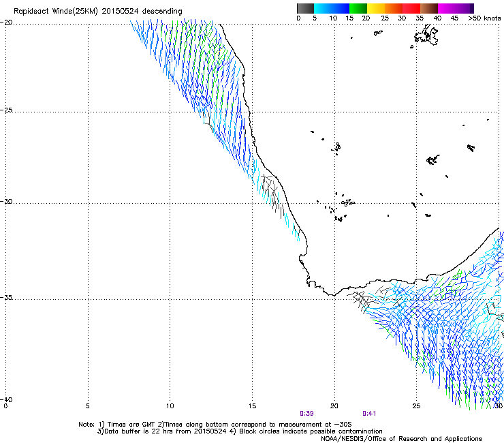Click the bottom longitude axis label '0'
Image resolution: width=504 pixels, height=443 pixels.
tap(5, 406)
